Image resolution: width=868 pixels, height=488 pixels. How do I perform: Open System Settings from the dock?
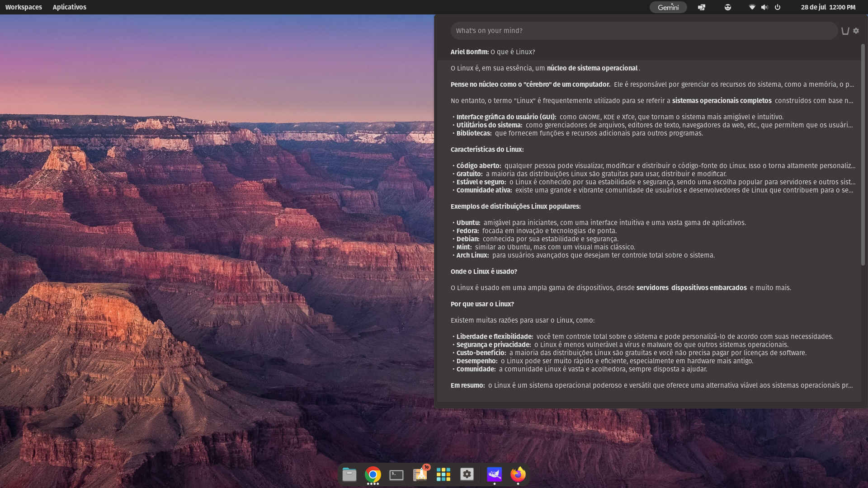(x=467, y=474)
